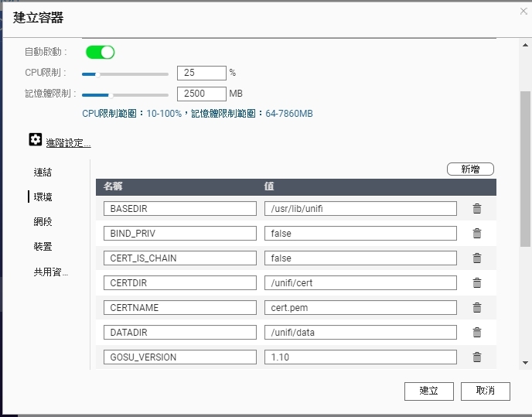Select the 裝置 device tab
532x417 pixels.
pos(43,247)
